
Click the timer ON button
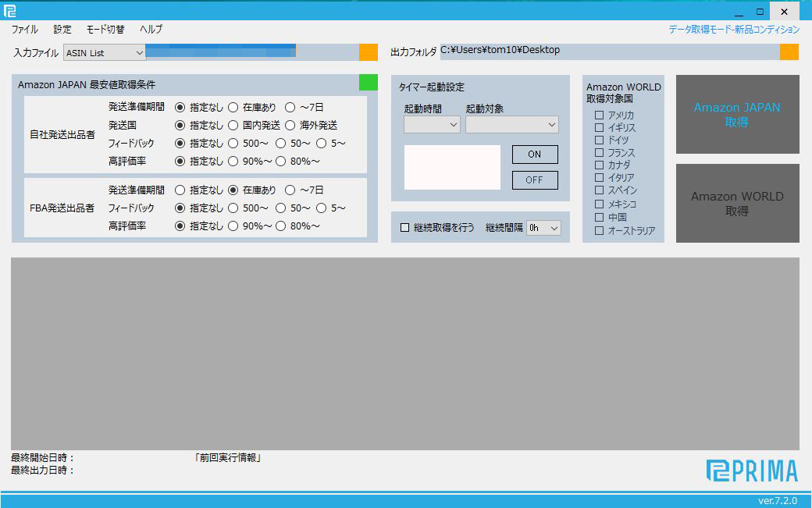pyautogui.click(x=534, y=155)
